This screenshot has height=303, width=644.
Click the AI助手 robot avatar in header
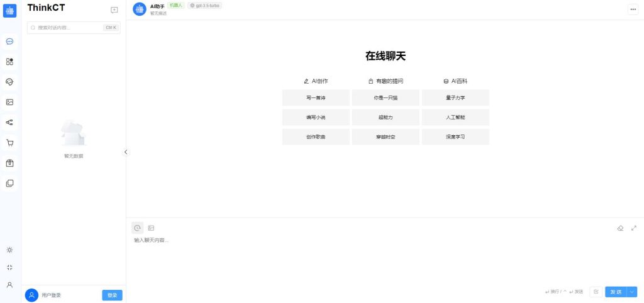pos(140,9)
